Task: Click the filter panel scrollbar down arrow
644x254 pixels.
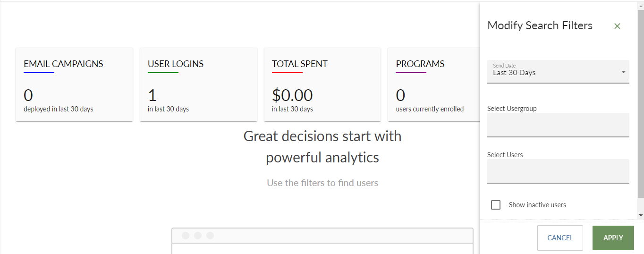Action: [640, 215]
